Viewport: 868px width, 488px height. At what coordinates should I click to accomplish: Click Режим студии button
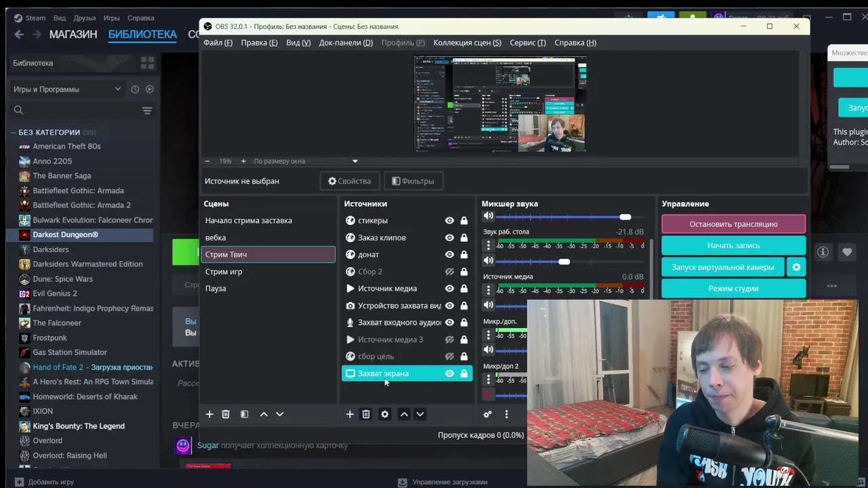733,288
